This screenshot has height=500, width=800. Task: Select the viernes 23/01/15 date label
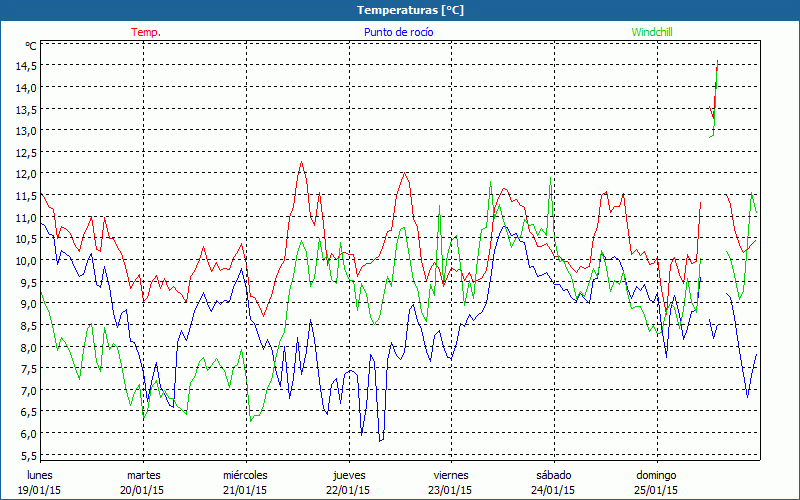(450, 482)
